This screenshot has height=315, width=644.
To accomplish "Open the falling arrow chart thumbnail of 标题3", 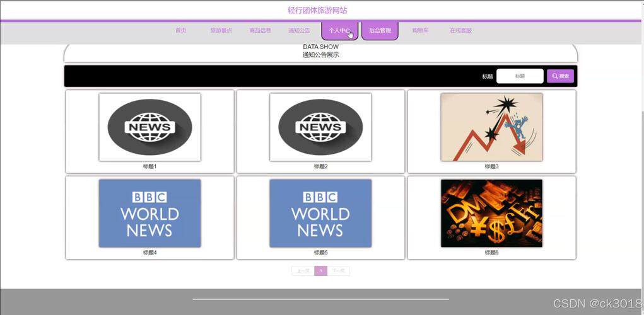I will tap(491, 127).
